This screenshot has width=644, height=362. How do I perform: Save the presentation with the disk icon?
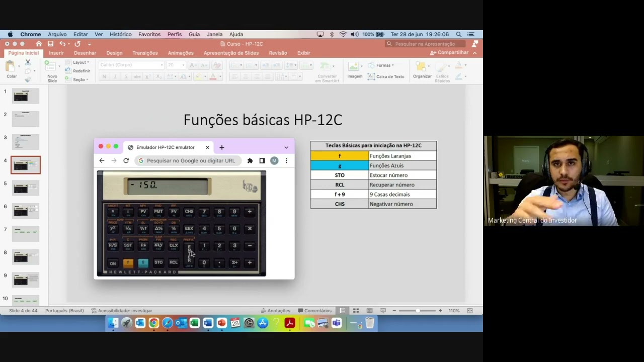(x=50, y=44)
